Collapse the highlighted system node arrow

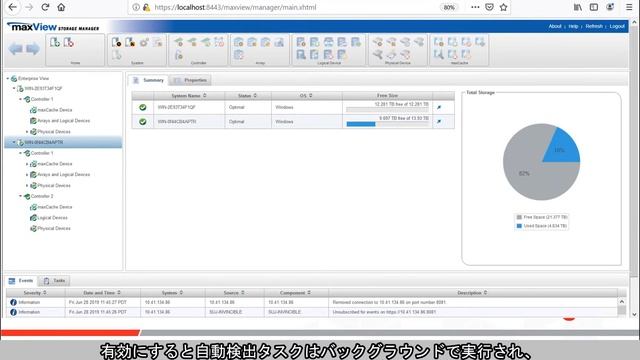14,142
